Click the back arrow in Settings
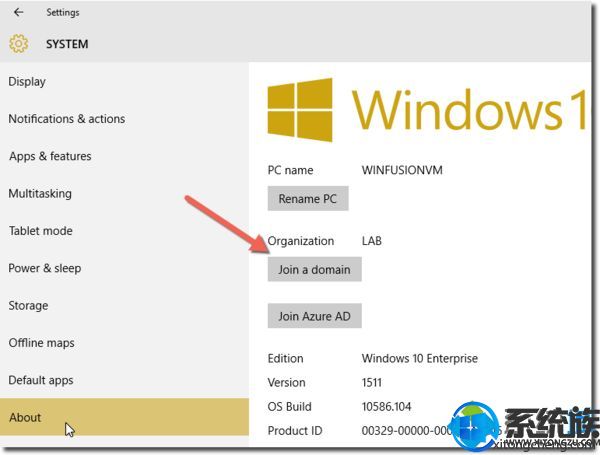The height and width of the screenshot is (455, 600). [18, 12]
